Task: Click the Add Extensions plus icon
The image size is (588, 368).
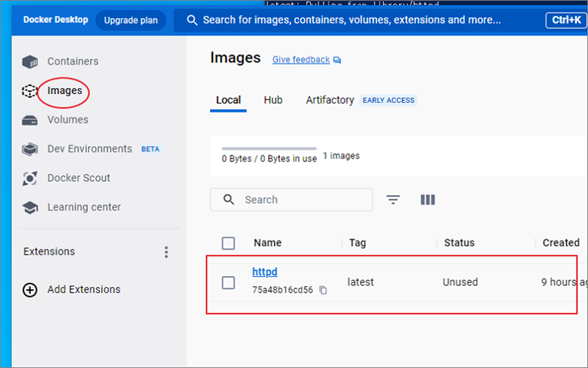Action: click(30, 290)
